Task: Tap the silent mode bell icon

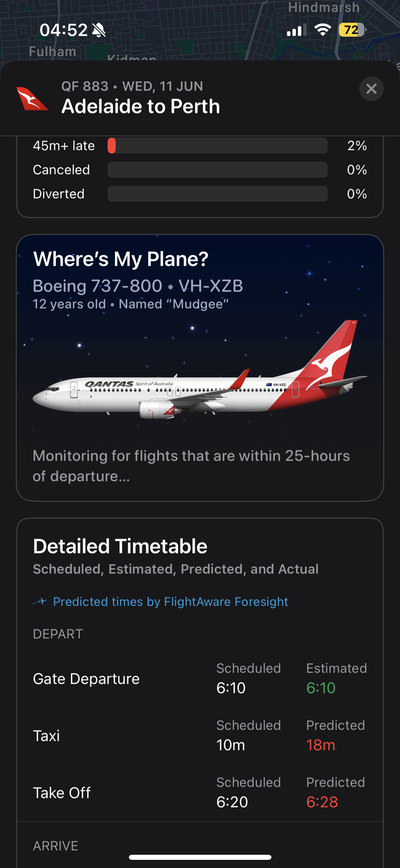Action: 99,30
